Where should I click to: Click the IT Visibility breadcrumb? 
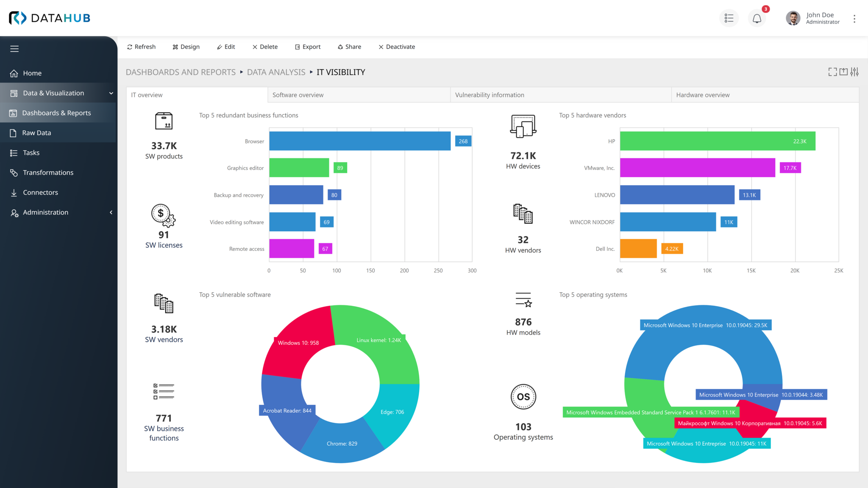341,72
